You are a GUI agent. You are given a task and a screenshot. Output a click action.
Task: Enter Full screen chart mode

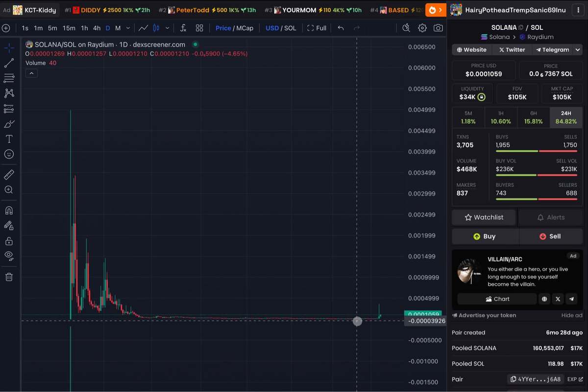[x=317, y=28]
